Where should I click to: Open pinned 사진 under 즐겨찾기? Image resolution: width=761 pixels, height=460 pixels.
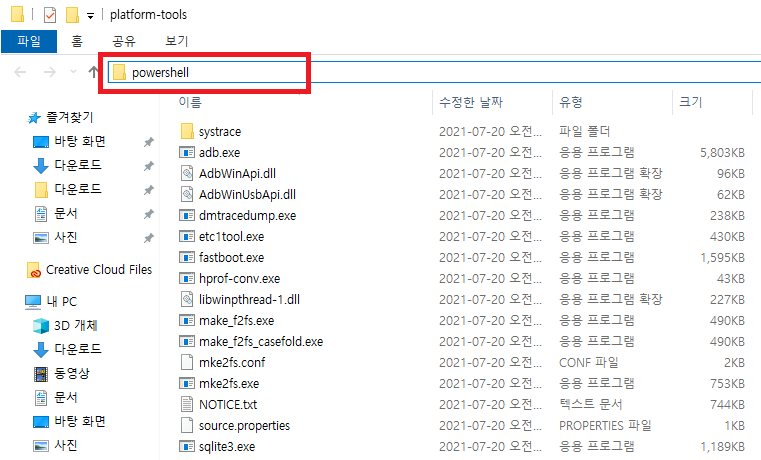click(66, 237)
